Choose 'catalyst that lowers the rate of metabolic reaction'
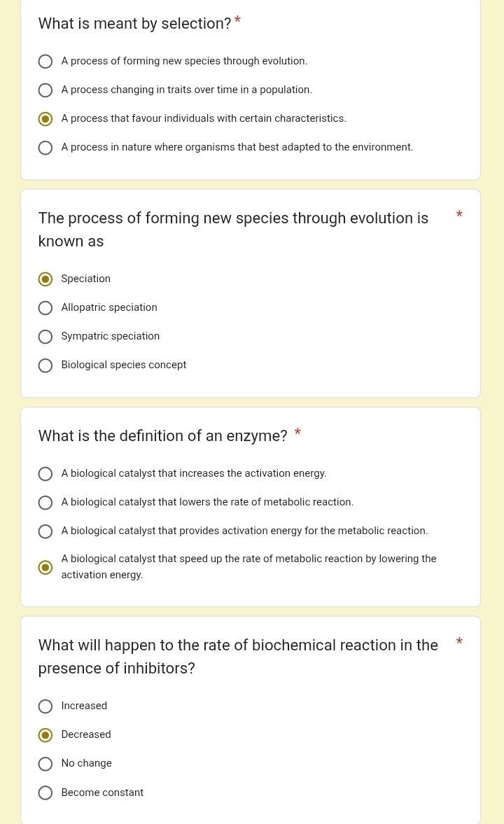 (45, 503)
